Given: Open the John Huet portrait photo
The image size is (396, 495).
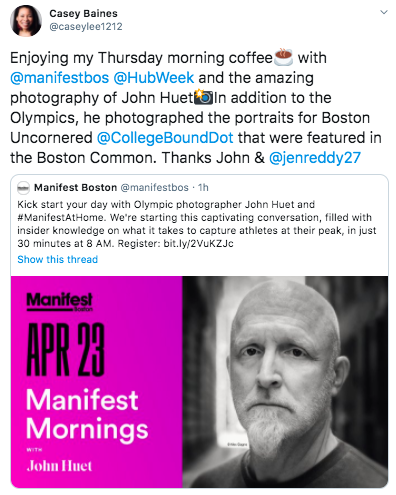Looking at the screenshot, I should [285, 382].
